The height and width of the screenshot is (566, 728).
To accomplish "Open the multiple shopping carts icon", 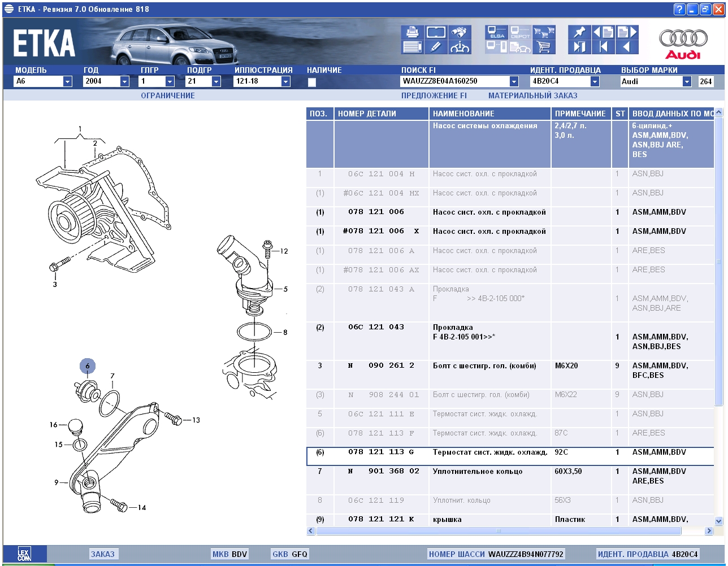I will (x=544, y=32).
